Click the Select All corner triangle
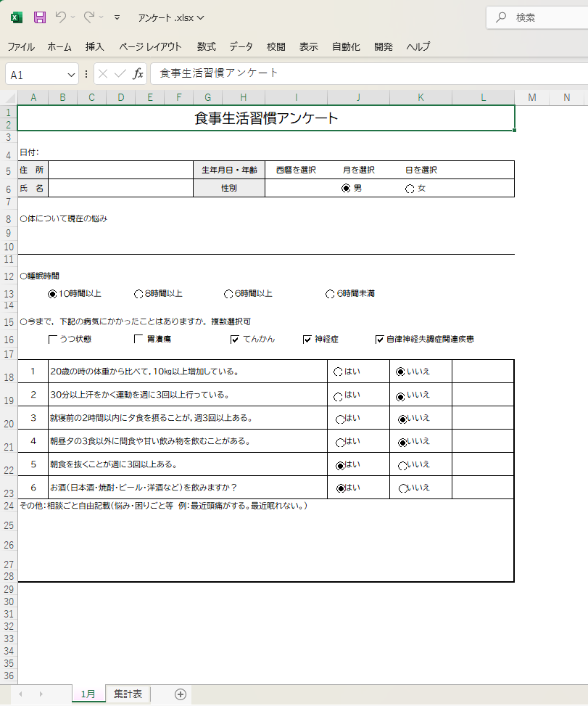This screenshot has height=706, width=588. pos(10,98)
